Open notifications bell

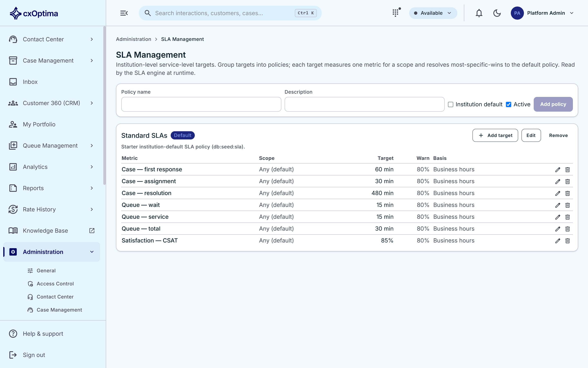point(479,13)
